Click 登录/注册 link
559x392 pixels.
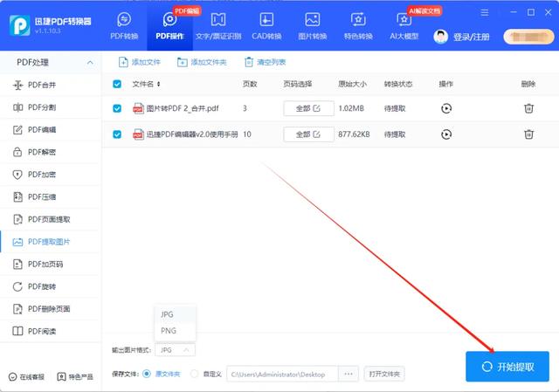[472, 37]
